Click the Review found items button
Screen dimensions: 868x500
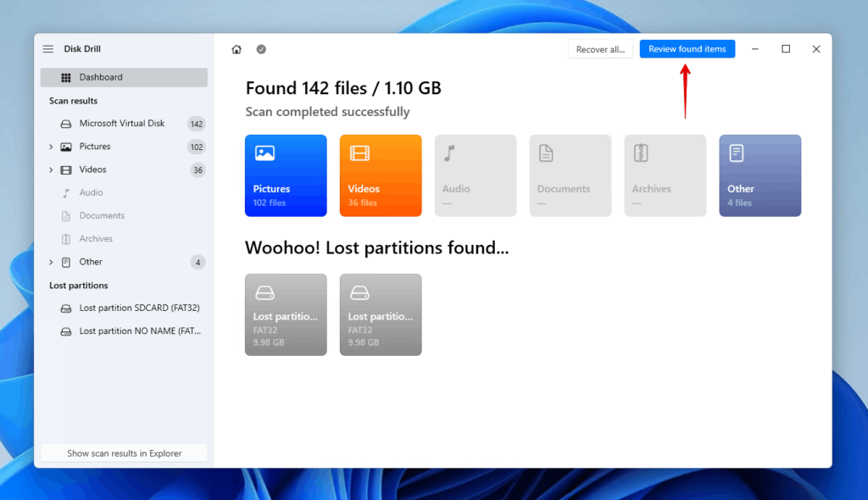coord(687,48)
